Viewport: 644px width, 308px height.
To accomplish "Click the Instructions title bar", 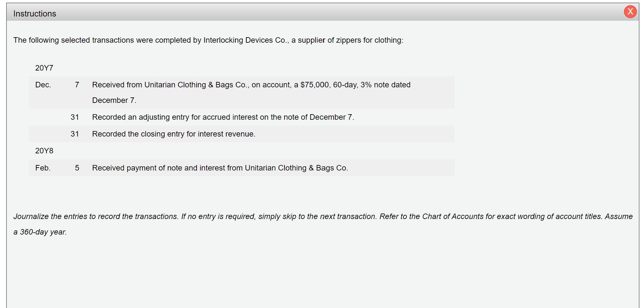I will (x=35, y=13).
